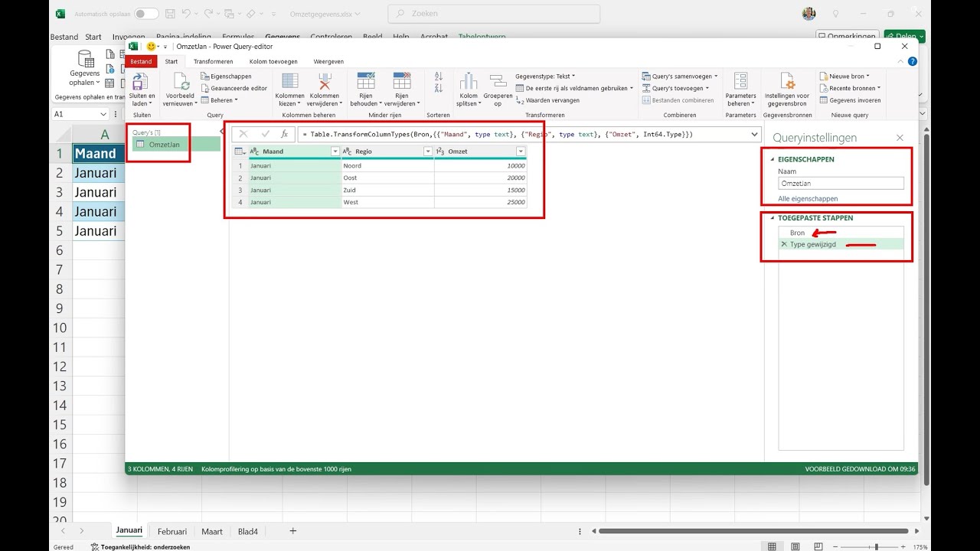Click Toegankelijkheid: onderzoeken in the status bar
The height and width of the screenshot is (551, 980).
pos(140,547)
